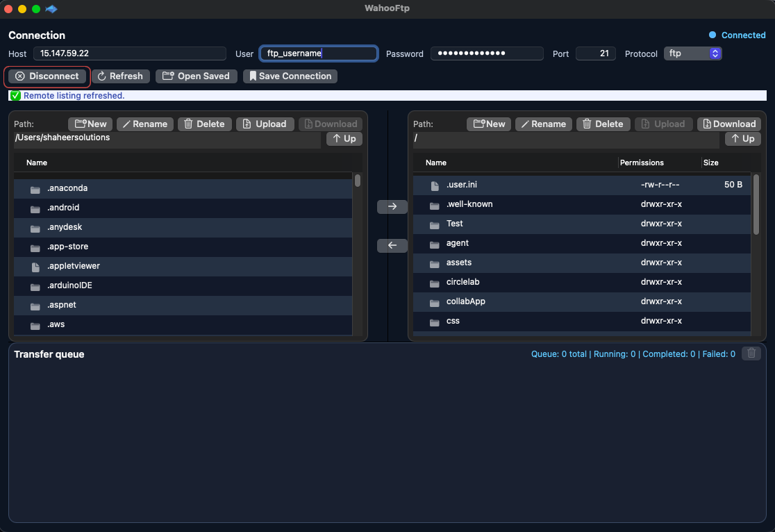The height and width of the screenshot is (532, 775).
Task: Click the circlelab folder icon
Action: [x=435, y=284]
